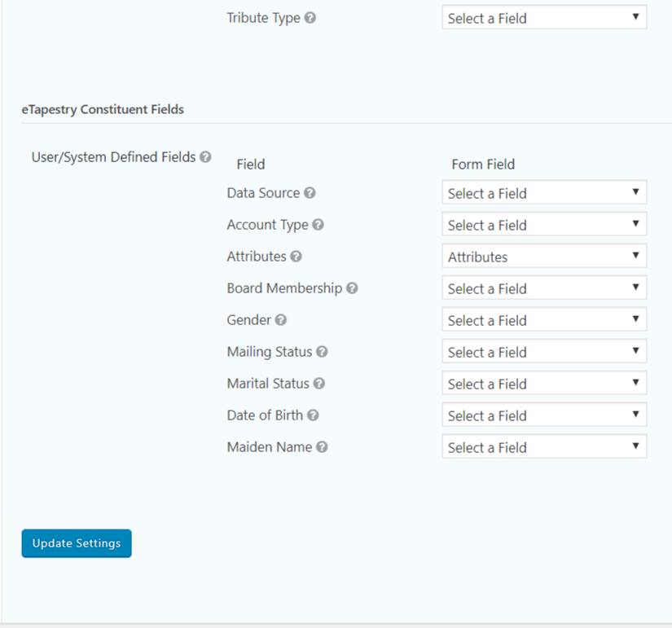Click help icon next to Date of Birth
This screenshot has height=628, width=672.
pos(313,415)
